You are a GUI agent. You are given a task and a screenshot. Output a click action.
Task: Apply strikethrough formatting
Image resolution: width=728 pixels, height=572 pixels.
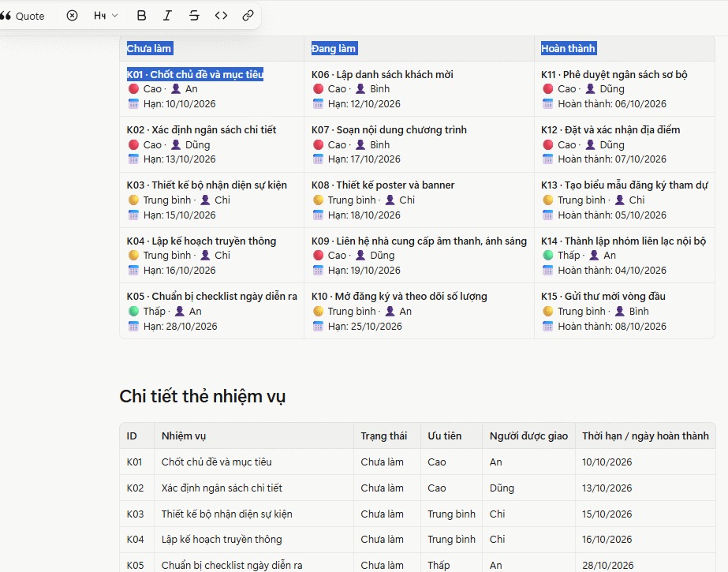(x=194, y=16)
